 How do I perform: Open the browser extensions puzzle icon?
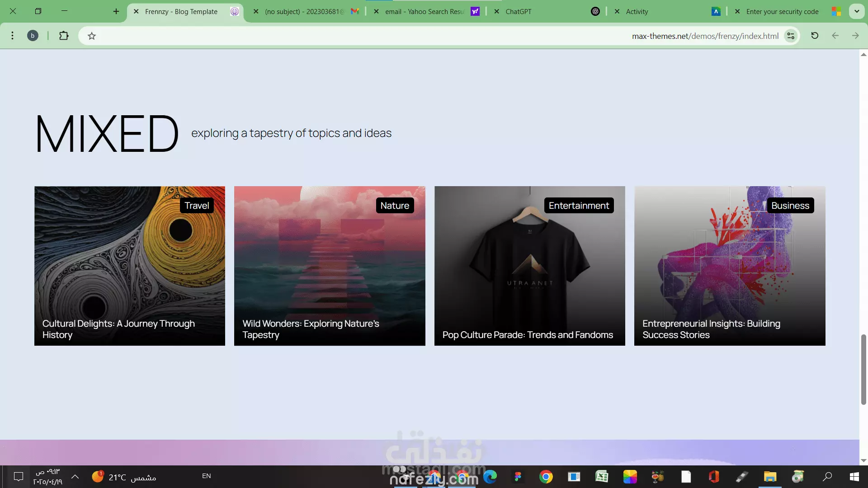point(64,36)
